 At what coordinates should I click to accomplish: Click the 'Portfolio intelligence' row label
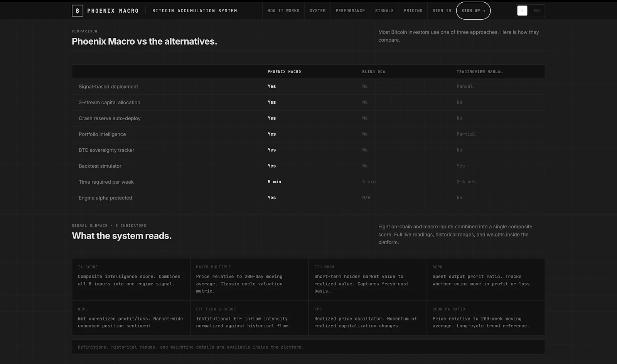pos(102,134)
